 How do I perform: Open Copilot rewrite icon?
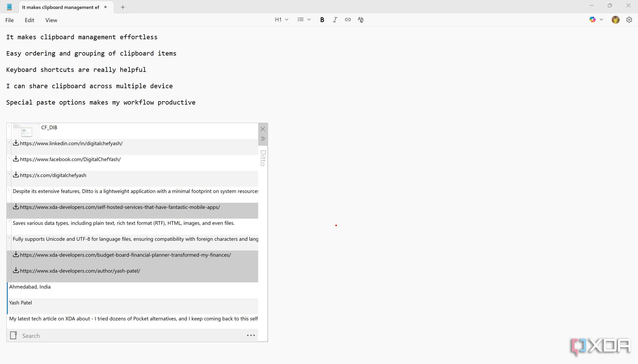pyautogui.click(x=592, y=20)
